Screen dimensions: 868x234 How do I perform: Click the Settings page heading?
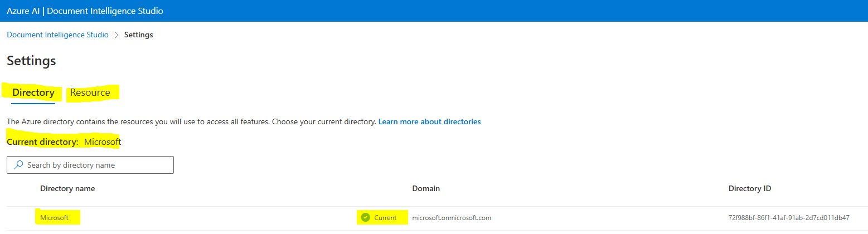(x=31, y=61)
